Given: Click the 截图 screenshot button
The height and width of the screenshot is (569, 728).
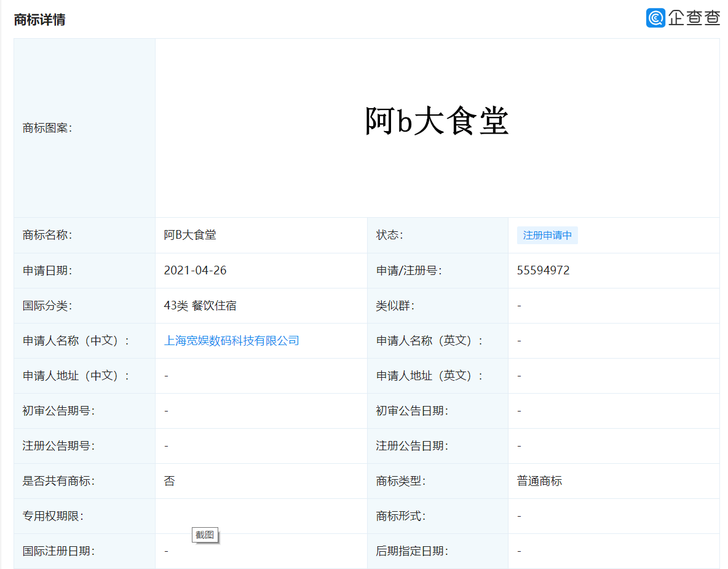Looking at the screenshot, I should pyautogui.click(x=205, y=535).
